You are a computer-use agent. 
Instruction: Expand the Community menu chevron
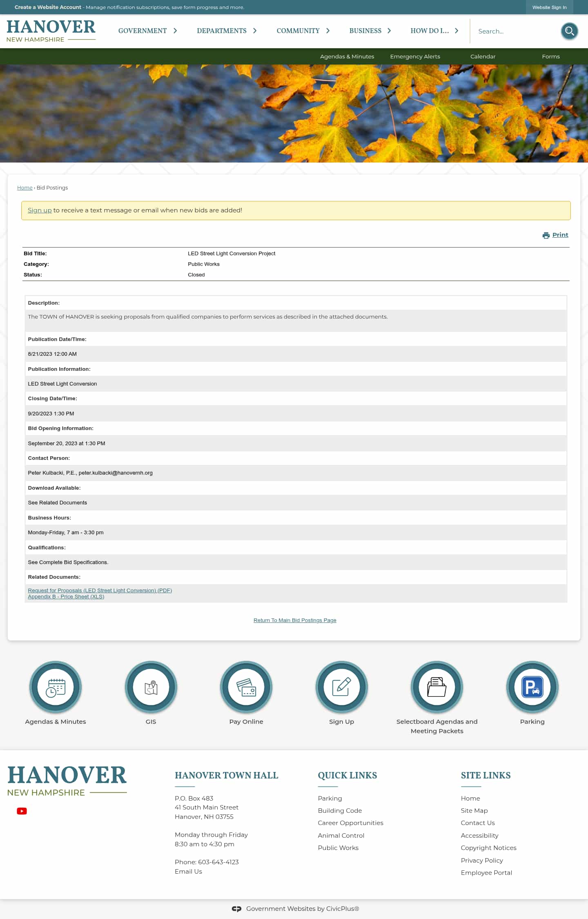(328, 31)
